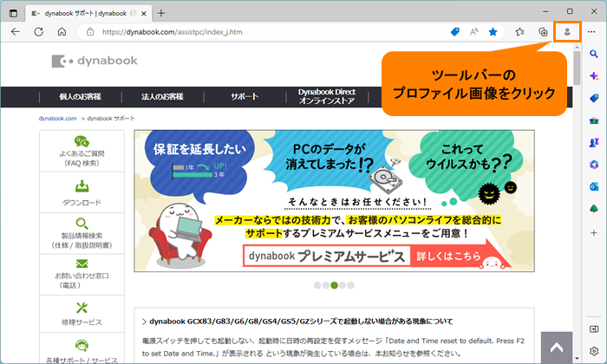607x364 pixels.
Task: View site information lock icon
Action: [90, 32]
